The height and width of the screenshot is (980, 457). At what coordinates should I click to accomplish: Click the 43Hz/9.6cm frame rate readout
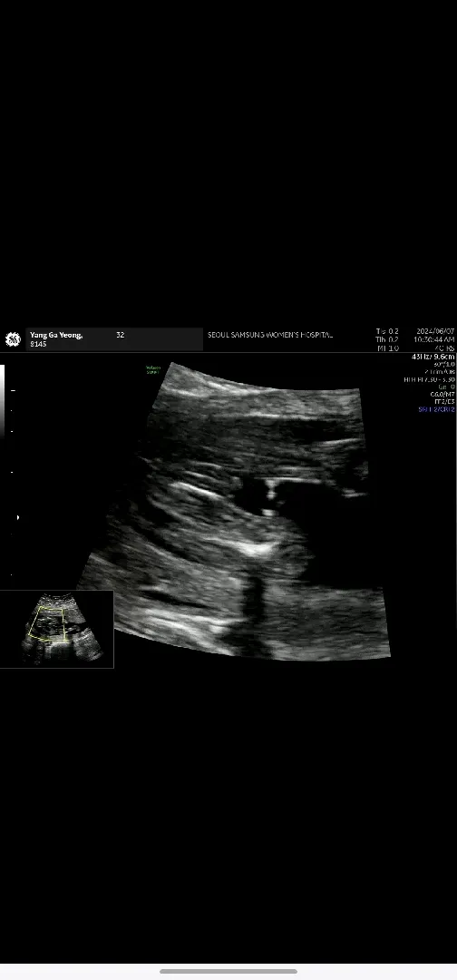pyautogui.click(x=433, y=357)
